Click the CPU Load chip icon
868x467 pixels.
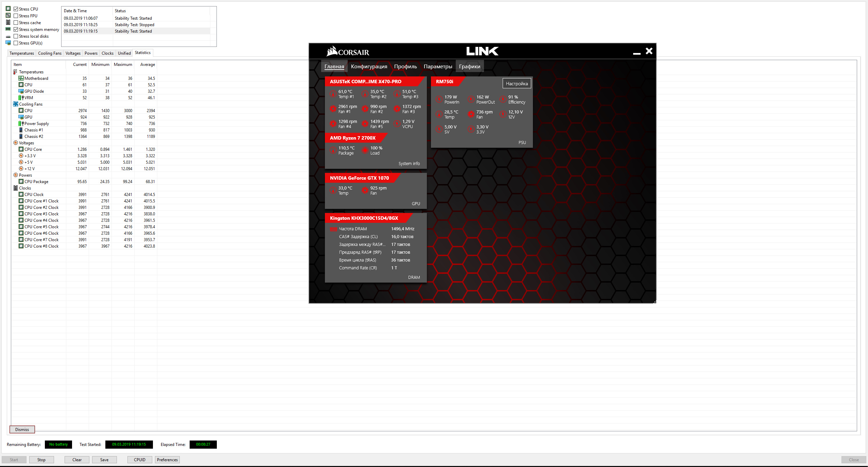coord(365,150)
